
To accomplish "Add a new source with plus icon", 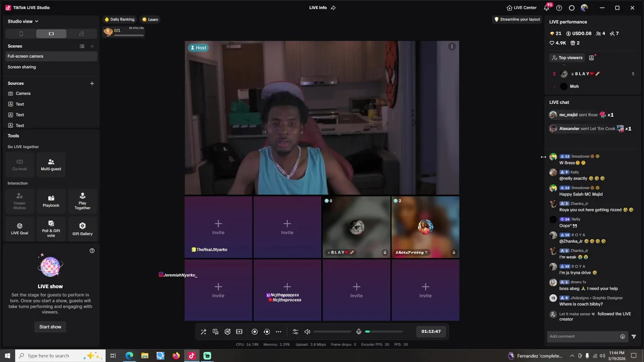I will coord(92,83).
